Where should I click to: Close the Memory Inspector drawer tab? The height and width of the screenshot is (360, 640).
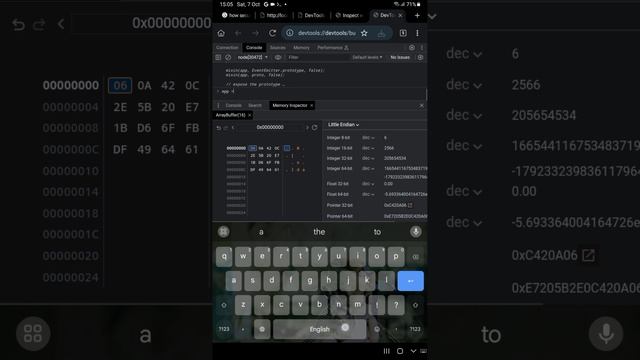pos(311,105)
